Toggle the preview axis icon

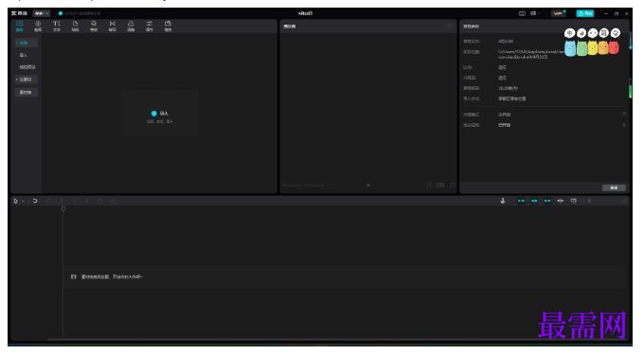tap(561, 201)
